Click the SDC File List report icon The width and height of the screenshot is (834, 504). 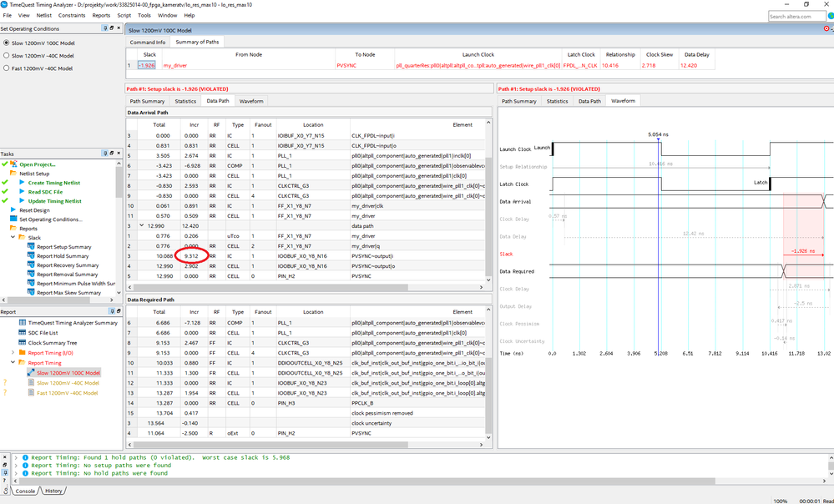pos(22,332)
